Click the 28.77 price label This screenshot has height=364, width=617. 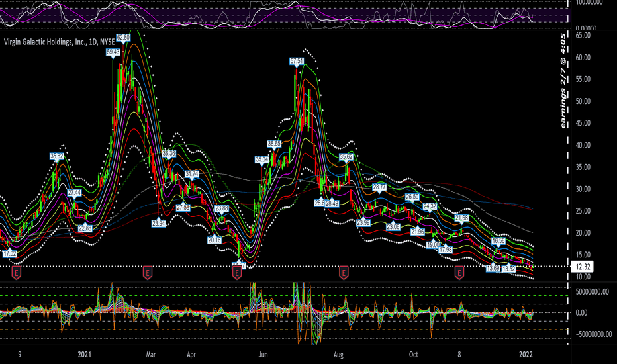pos(379,187)
